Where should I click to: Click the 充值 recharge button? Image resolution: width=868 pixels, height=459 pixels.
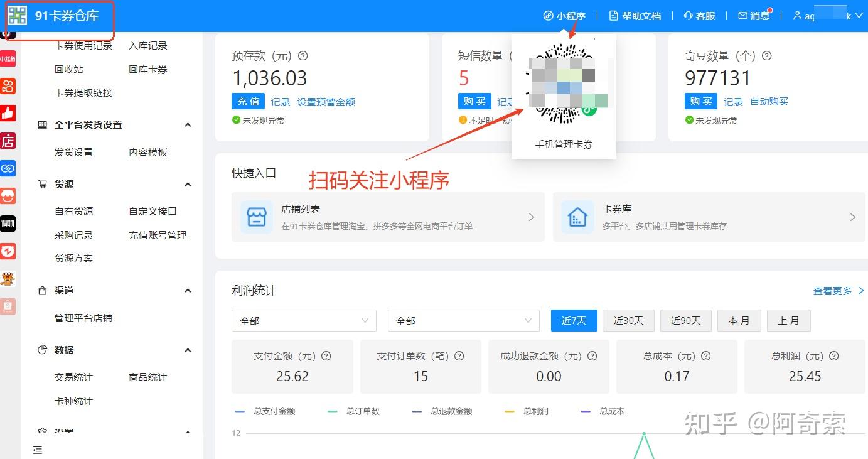point(248,101)
